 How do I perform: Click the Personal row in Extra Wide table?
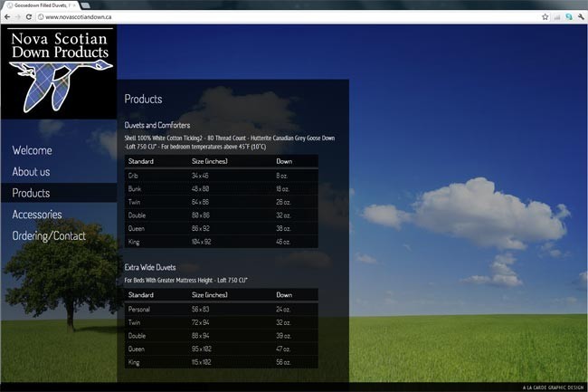click(222, 310)
